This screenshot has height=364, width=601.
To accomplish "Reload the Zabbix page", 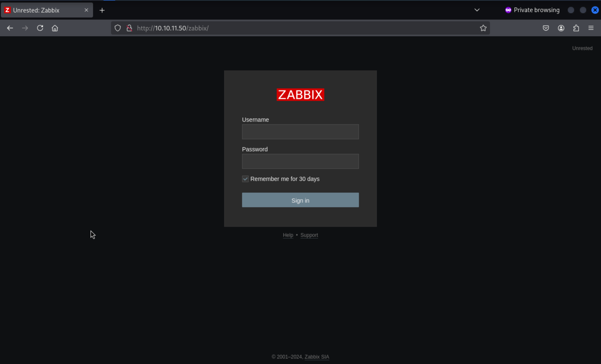I will (40, 28).
